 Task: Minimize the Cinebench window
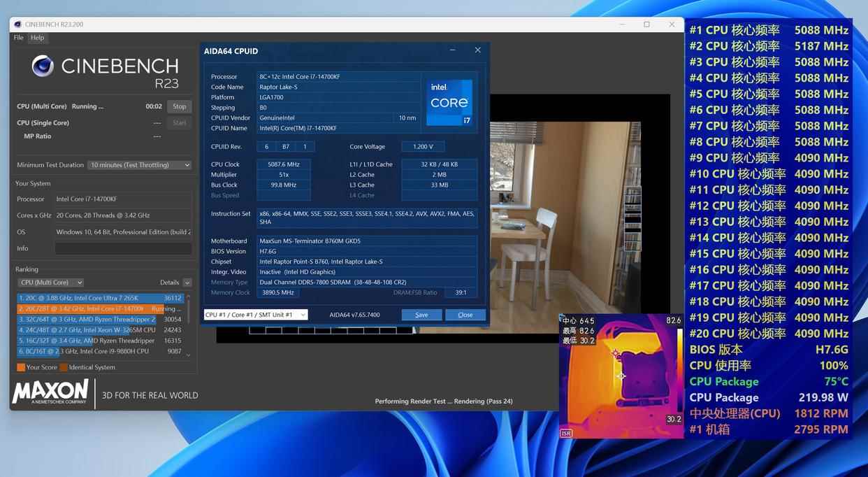tap(622, 24)
